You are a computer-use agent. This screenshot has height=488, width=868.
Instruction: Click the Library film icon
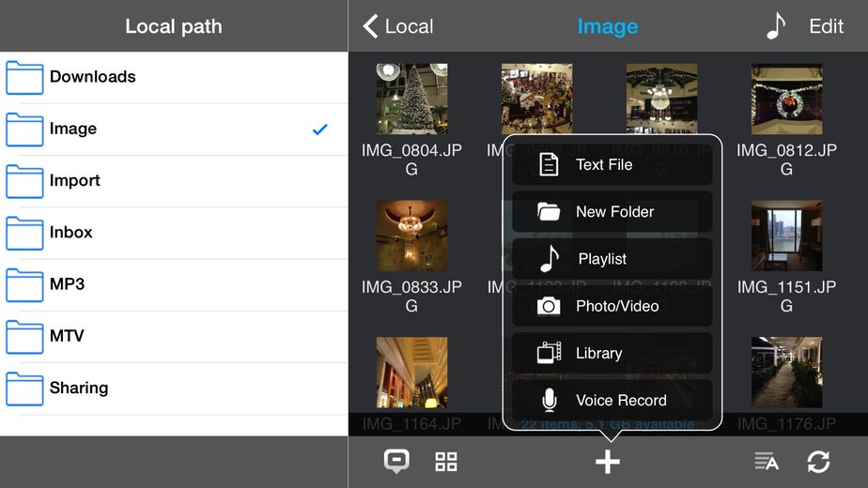tap(549, 353)
